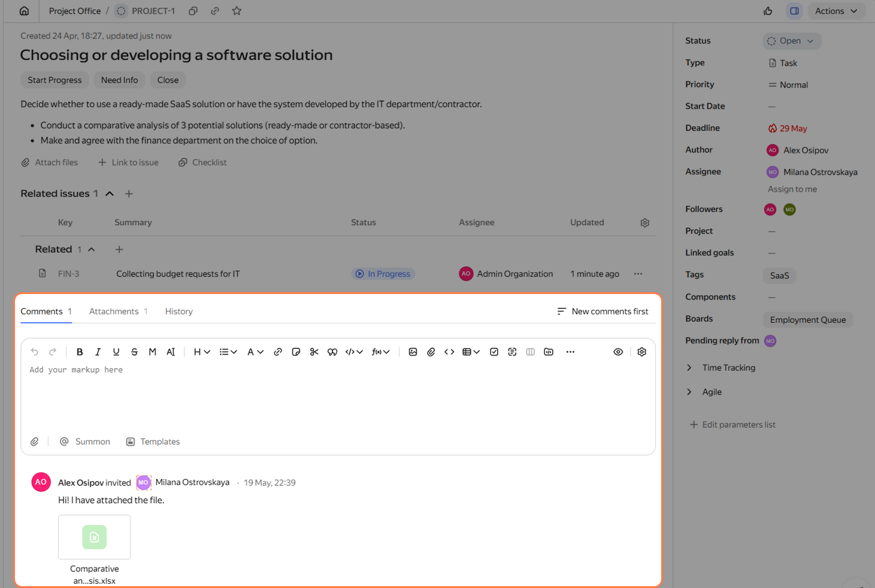
Task: Open the Actions dropdown
Action: pos(837,11)
